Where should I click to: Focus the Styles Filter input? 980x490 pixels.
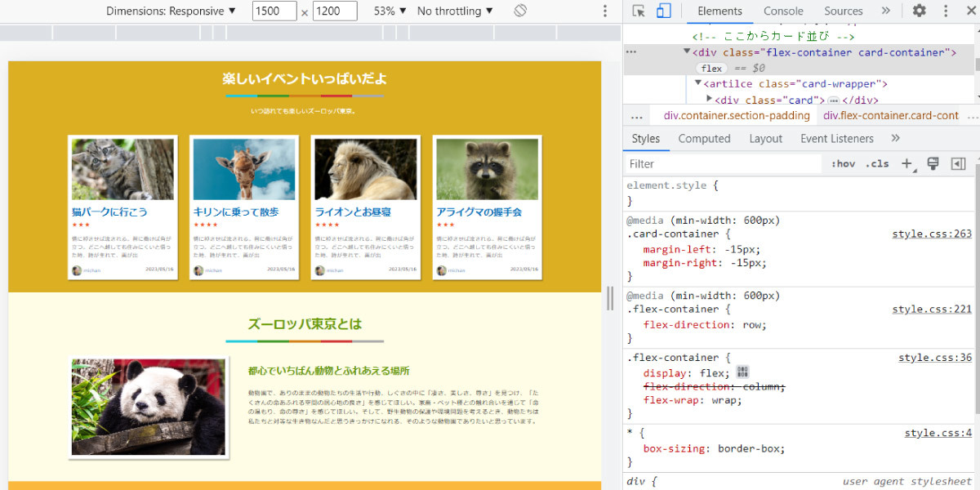[x=724, y=164]
